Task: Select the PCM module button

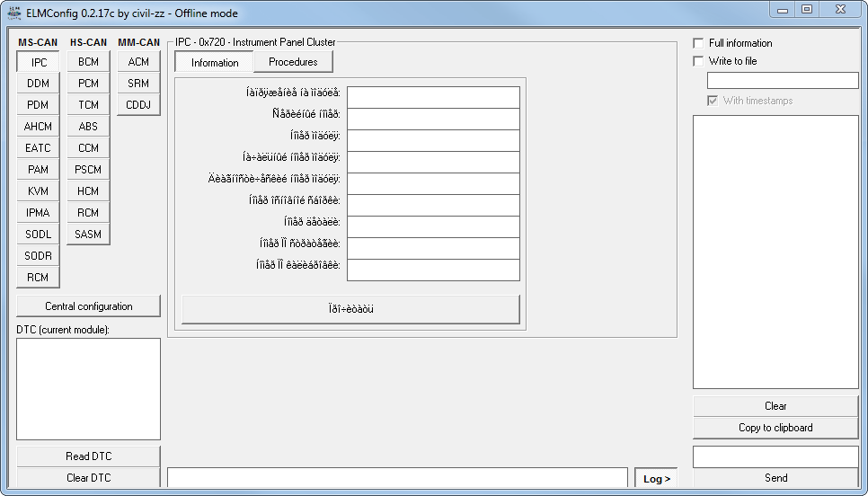Action: click(88, 84)
